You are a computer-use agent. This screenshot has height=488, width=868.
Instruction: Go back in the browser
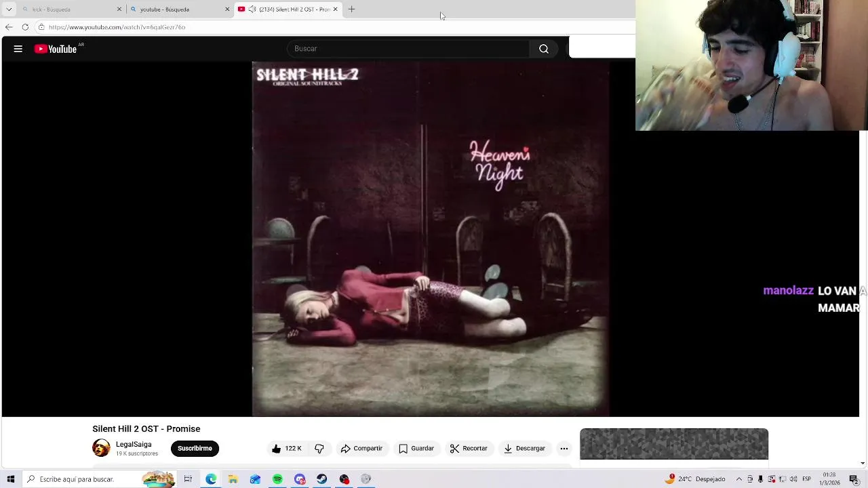click(x=9, y=27)
